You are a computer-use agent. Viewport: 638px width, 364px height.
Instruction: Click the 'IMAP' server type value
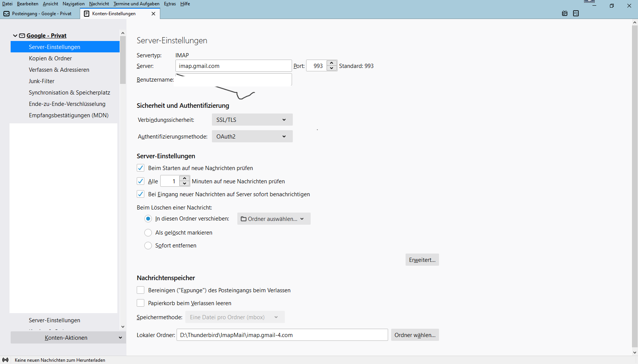click(182, 55)
